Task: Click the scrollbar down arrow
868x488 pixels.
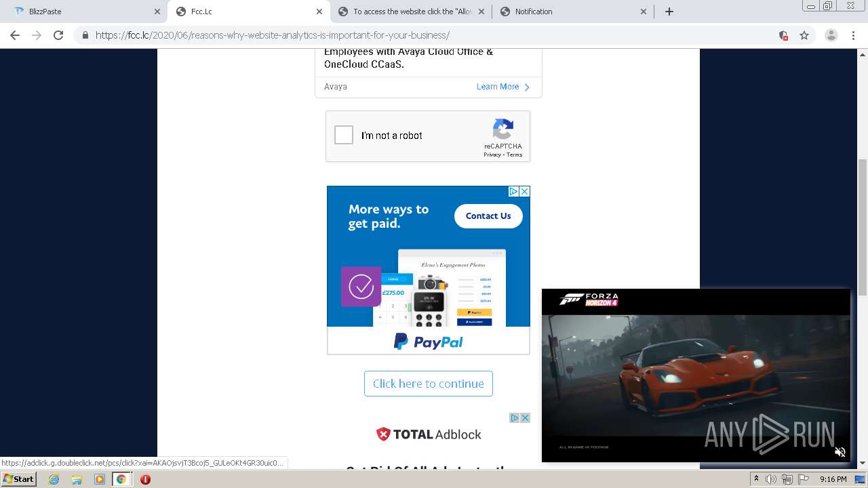Action: click(863, 464)
